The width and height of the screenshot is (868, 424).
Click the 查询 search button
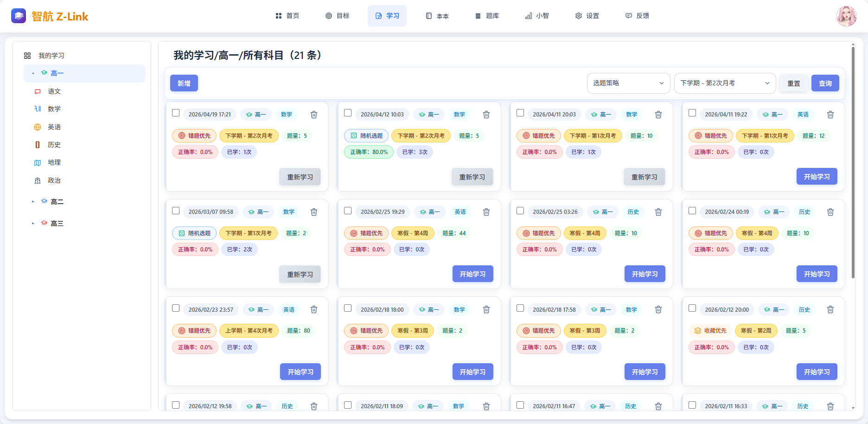(825, 83)
